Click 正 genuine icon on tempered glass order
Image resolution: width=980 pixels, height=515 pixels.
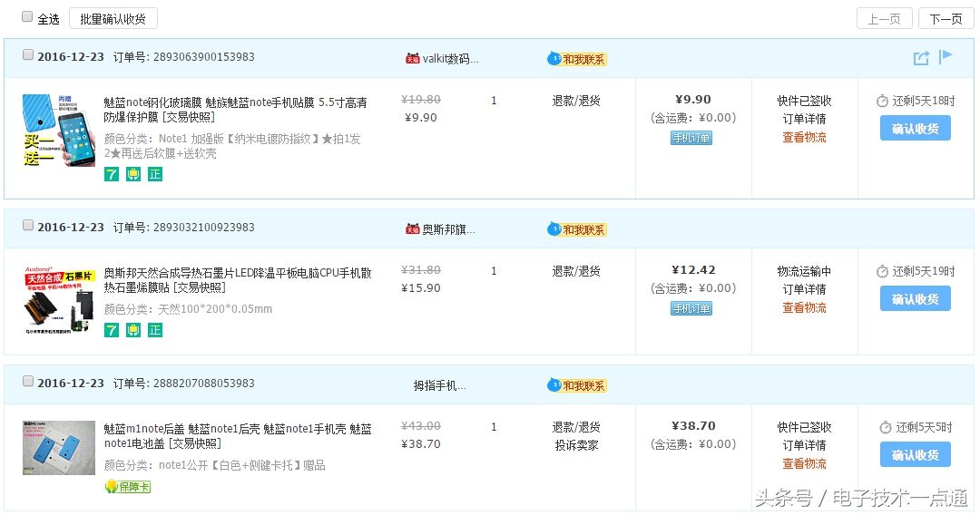155,174
